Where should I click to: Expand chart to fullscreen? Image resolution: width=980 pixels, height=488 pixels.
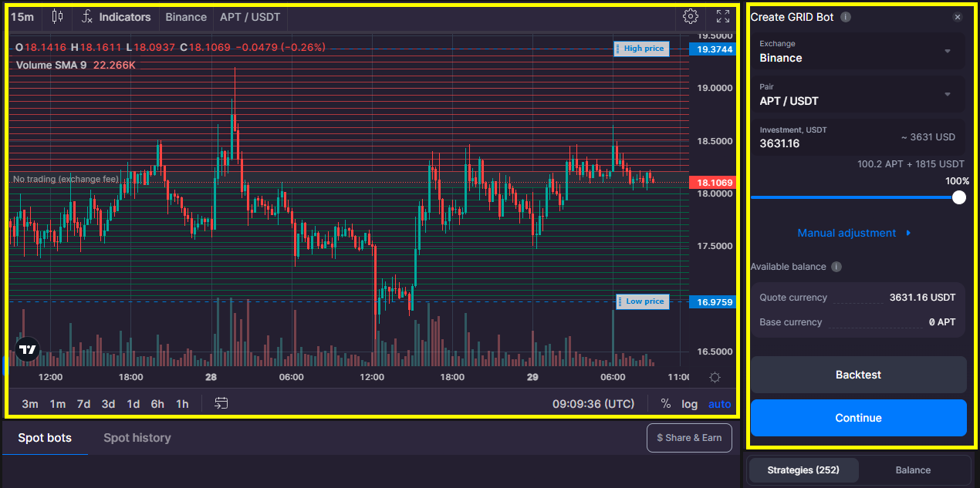[722, 16]
